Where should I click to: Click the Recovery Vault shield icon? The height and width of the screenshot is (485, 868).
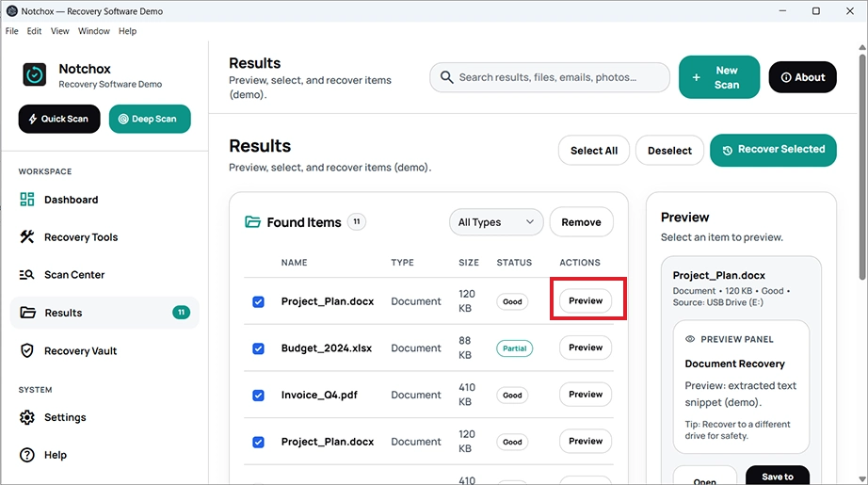click(x=27, y=350)
